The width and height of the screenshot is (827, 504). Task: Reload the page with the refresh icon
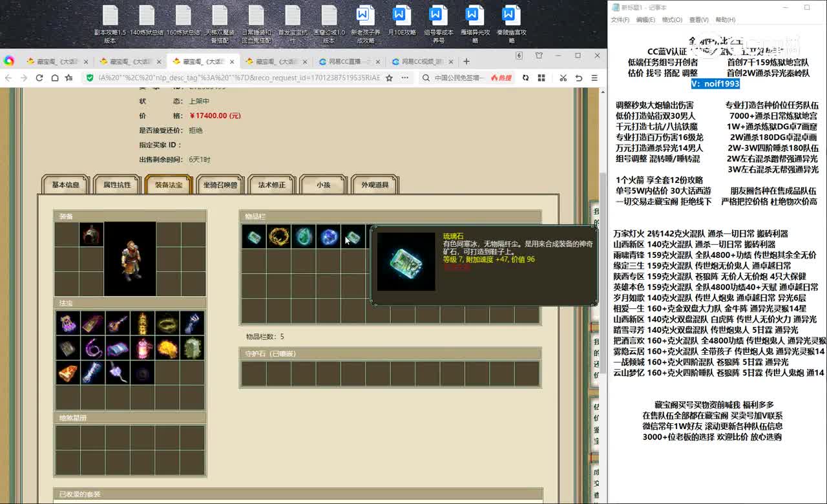(39, 78)
